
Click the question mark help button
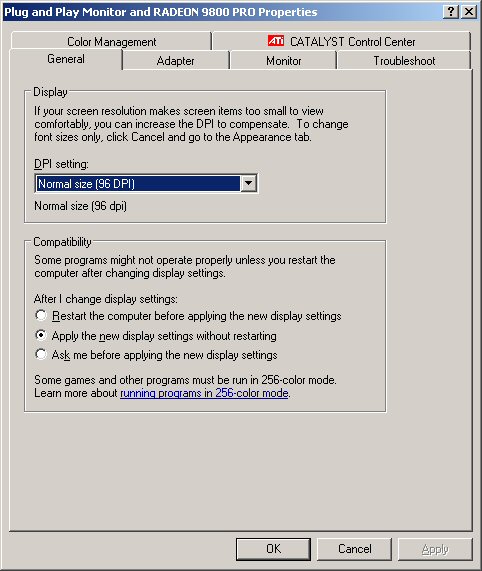[451, 12]
